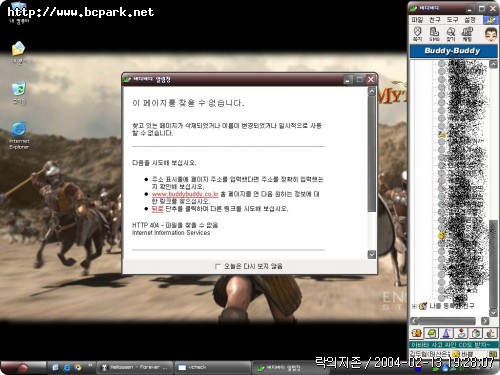Select the green chat bubble icon tab
Viewport: 500px width, 375px height.
432,333
